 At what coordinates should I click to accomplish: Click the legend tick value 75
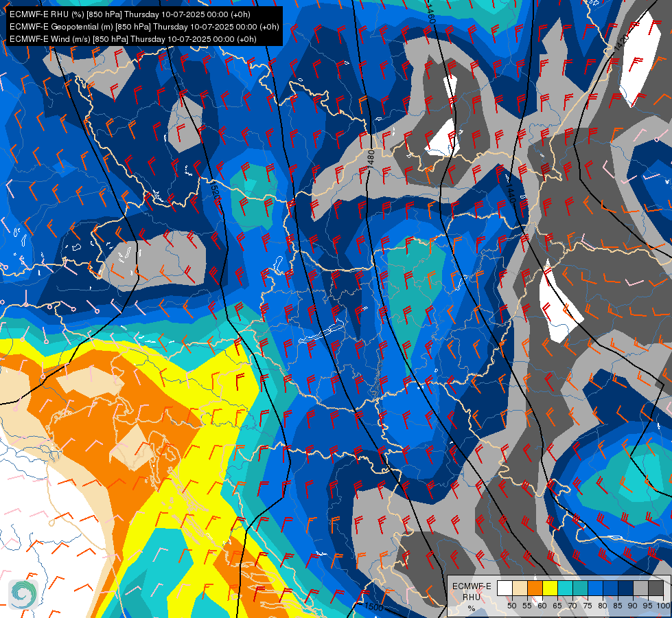pos(588,606)
